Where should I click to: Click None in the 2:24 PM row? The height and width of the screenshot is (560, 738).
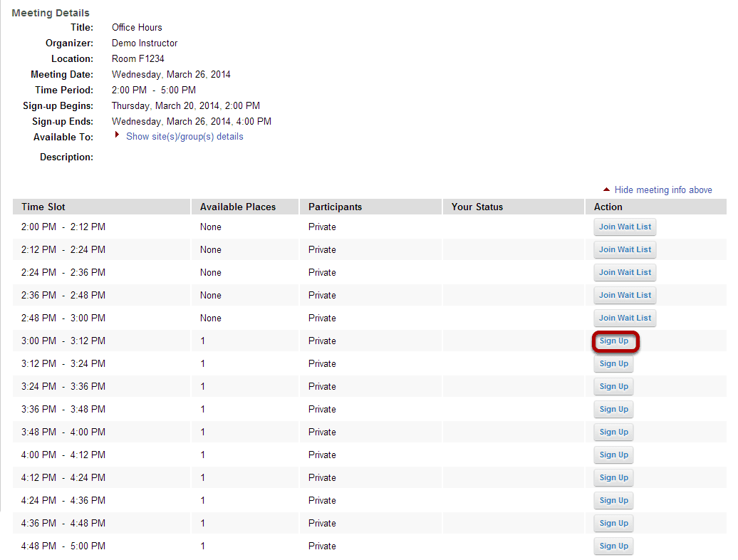point(210,272)
